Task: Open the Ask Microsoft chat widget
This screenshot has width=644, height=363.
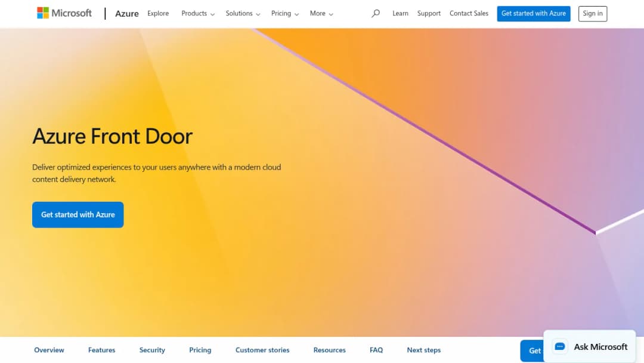Action: point(590,346)
